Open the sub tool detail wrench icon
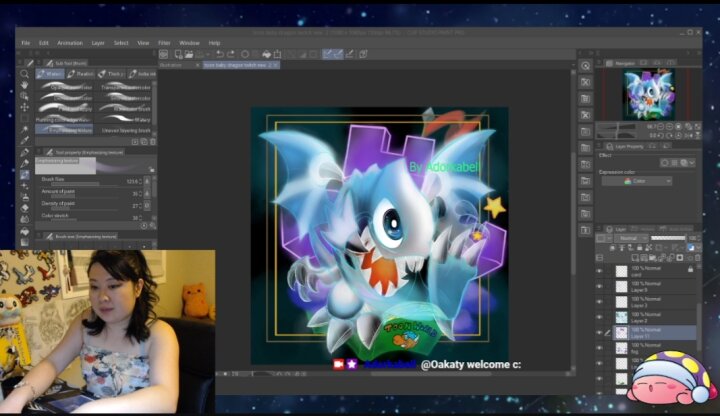The width and height of the screenshot is (720, 416). coord(152,226)
